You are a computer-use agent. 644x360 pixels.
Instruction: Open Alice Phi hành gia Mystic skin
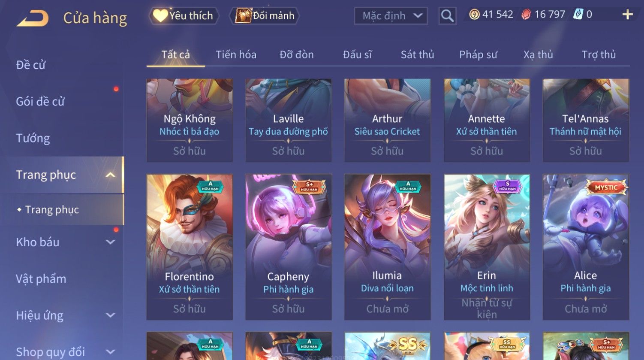point(586,247)
